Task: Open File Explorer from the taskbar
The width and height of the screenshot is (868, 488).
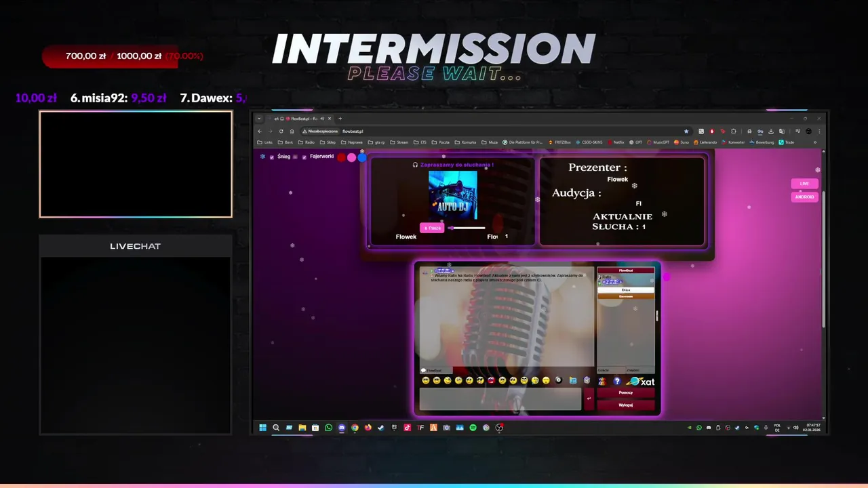Action: 302,428
